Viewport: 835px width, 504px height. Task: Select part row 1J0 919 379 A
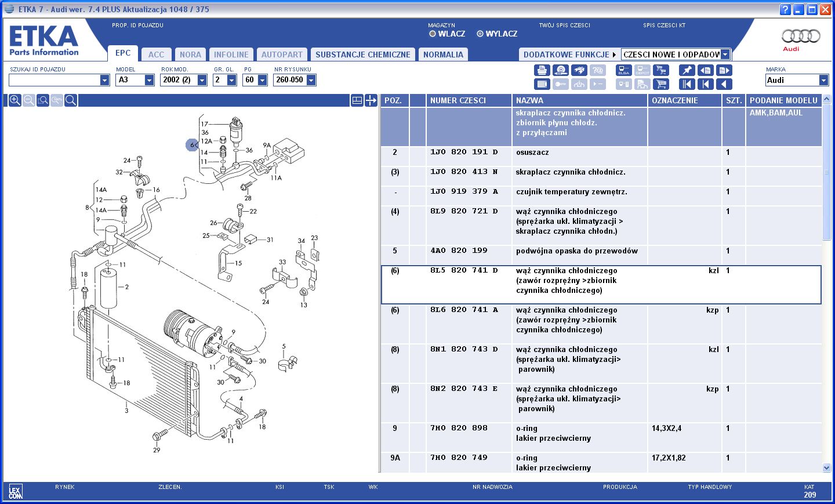(601, 196)
